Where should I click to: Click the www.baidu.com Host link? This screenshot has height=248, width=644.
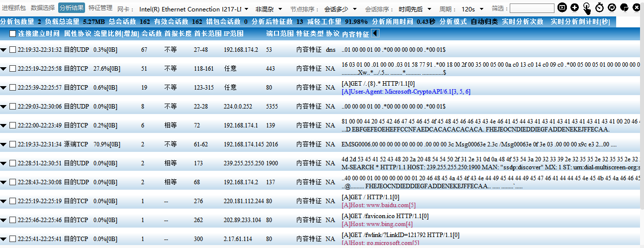pos(378,205)
